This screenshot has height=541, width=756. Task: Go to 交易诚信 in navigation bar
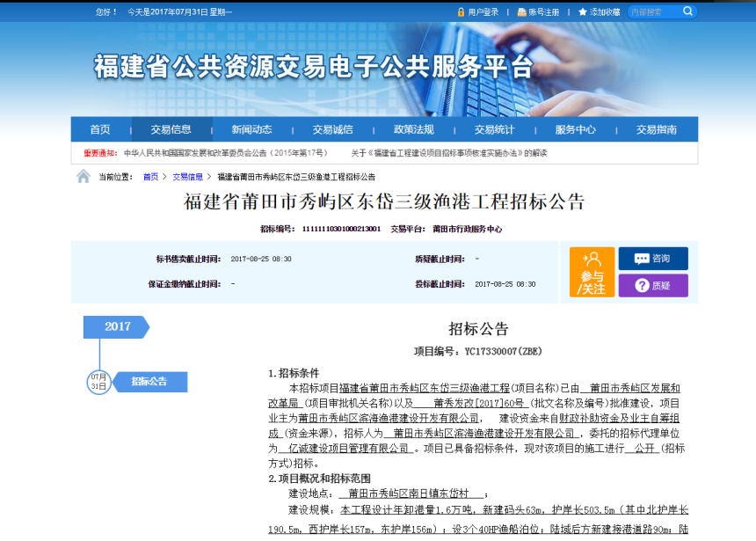pos(333,129)
